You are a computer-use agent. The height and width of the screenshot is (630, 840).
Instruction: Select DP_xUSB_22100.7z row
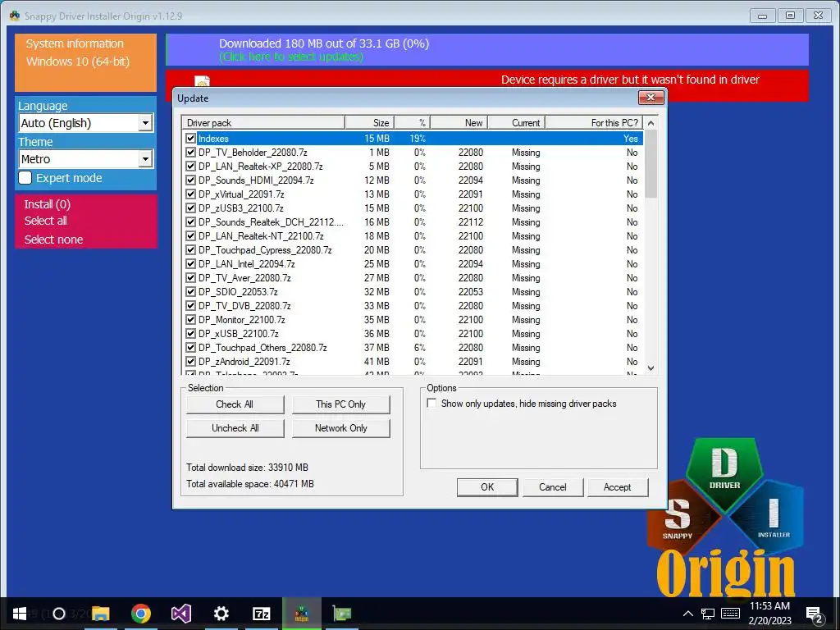click(x=413, y=333)
